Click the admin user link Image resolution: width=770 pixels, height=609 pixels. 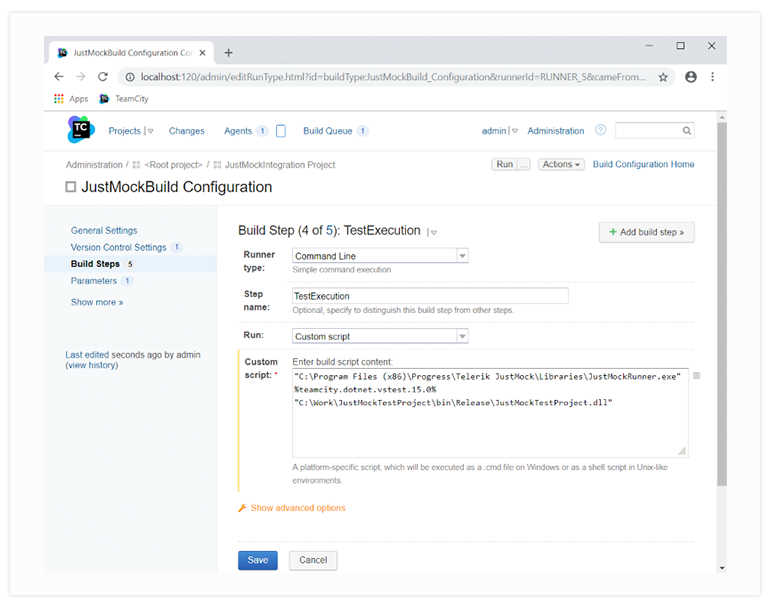[494, 131]
